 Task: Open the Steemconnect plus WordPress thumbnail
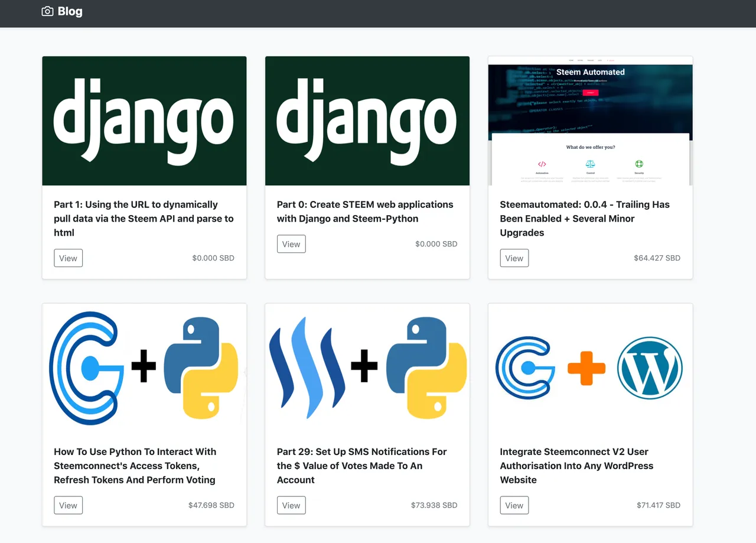click(x=591, y=368)
